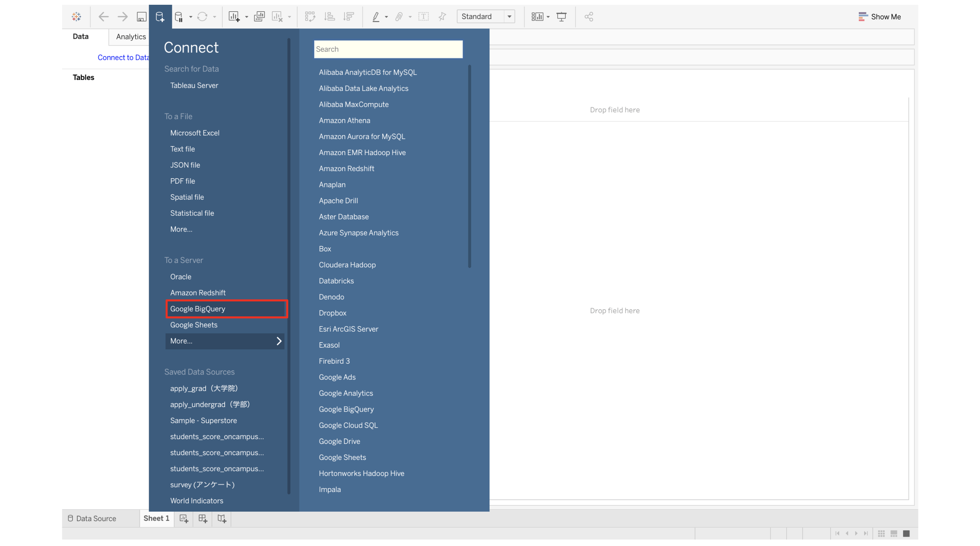The image size is (980, 546).
Task: Click the Undo back arrow
Action: [103, 16]
